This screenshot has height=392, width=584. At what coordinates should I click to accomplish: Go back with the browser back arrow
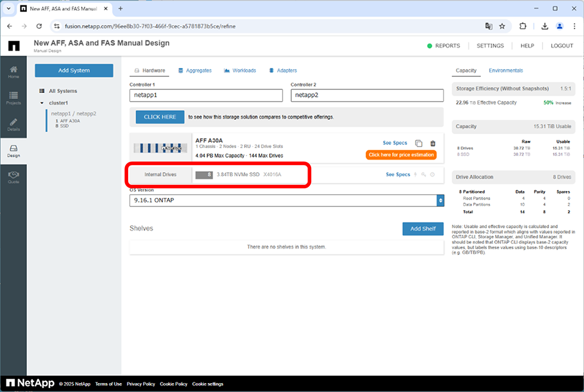point(10,26)
